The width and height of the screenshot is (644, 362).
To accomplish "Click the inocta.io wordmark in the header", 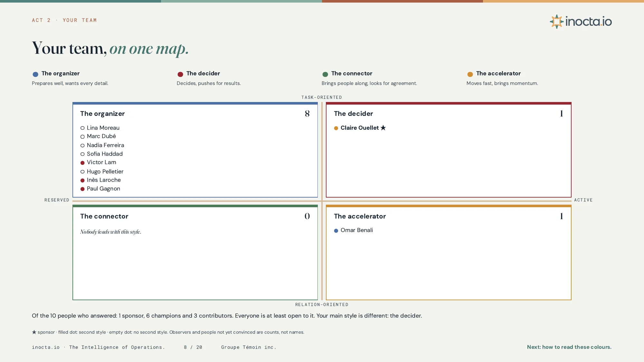I will 589,22.
